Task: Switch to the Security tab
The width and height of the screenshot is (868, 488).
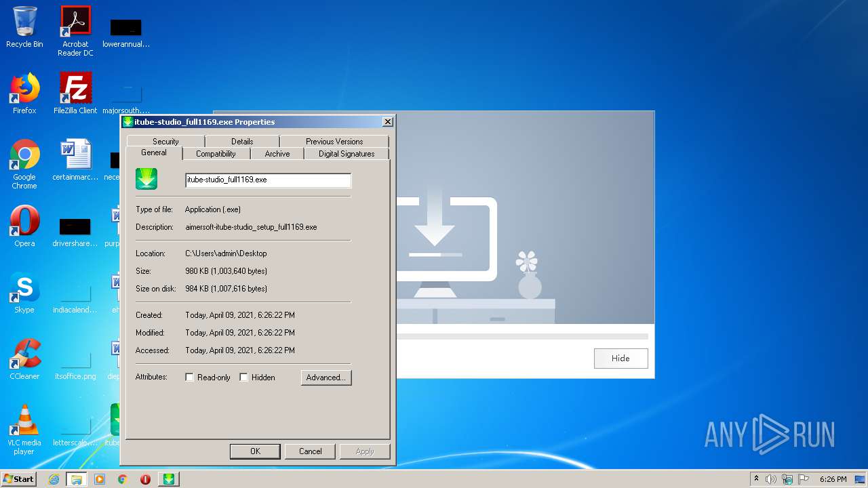Action: tap(165, 142)
